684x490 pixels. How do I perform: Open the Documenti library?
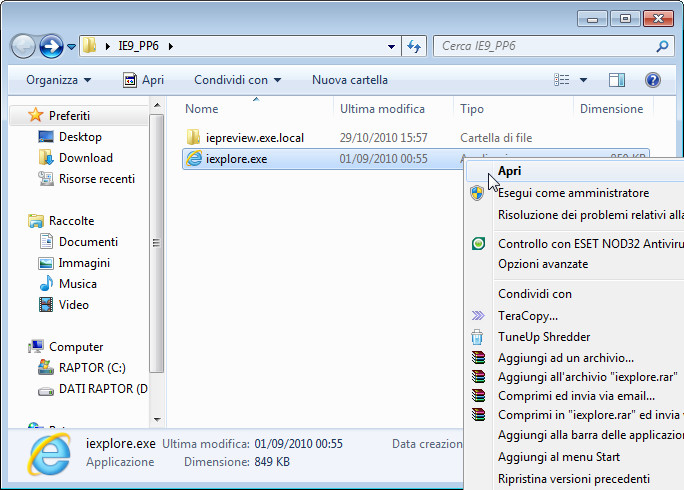click(88, 242)
